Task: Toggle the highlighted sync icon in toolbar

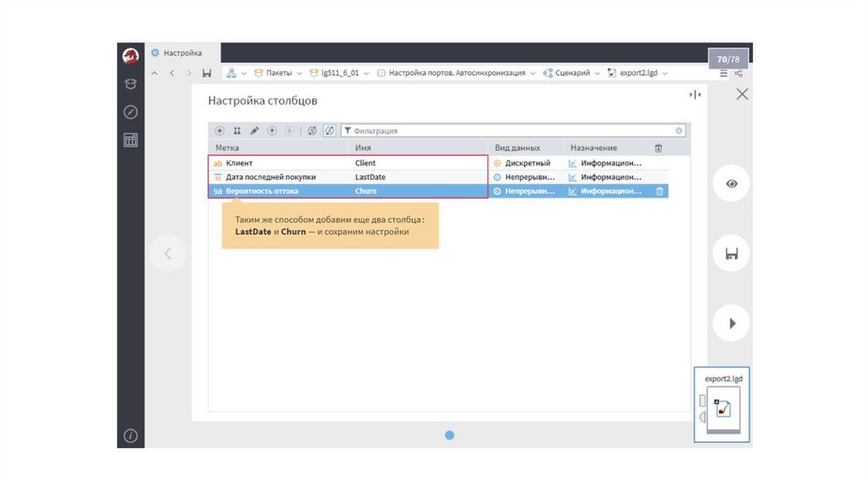Action: click(x=330, y=131)
